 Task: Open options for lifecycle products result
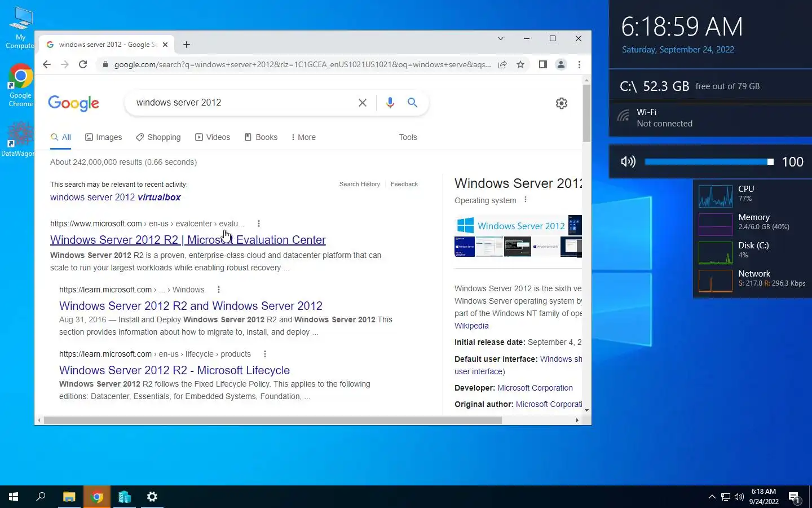click(x=265, y=354)
